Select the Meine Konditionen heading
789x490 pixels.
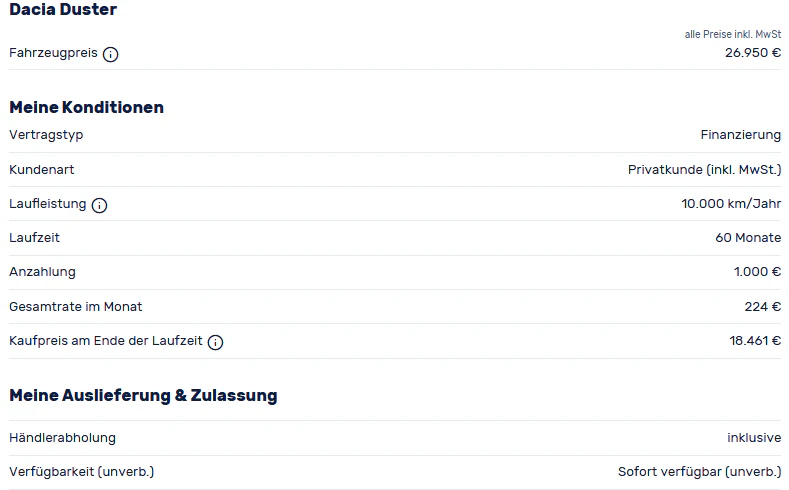click(87, 107)
